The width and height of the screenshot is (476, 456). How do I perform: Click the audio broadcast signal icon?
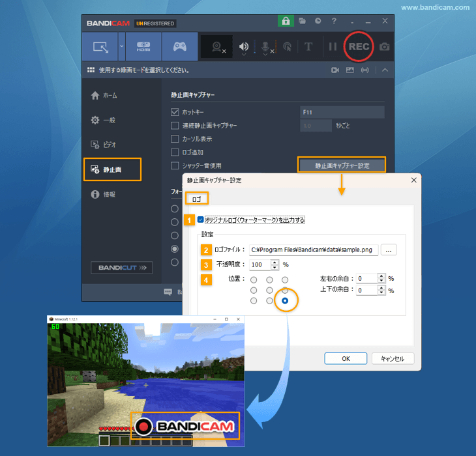(x=365, y=70)
